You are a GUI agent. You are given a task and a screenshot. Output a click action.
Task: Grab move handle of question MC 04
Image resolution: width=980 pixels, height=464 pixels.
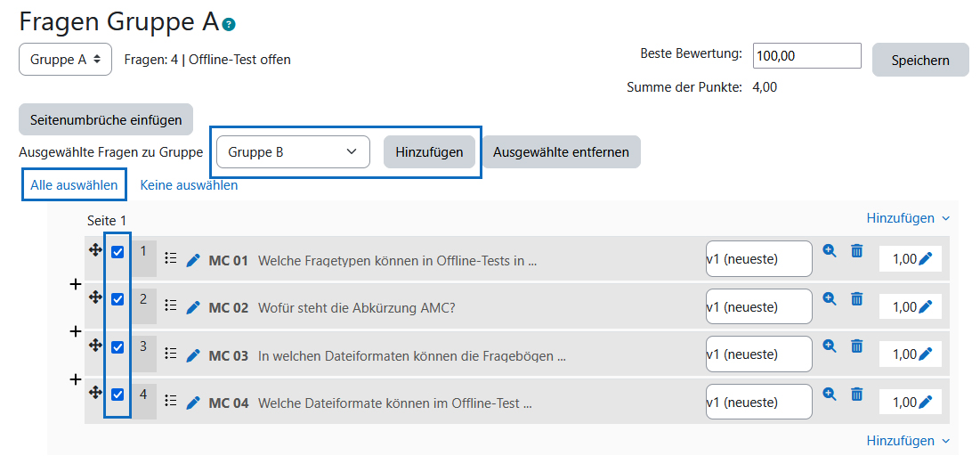click(x=95, y=392)
